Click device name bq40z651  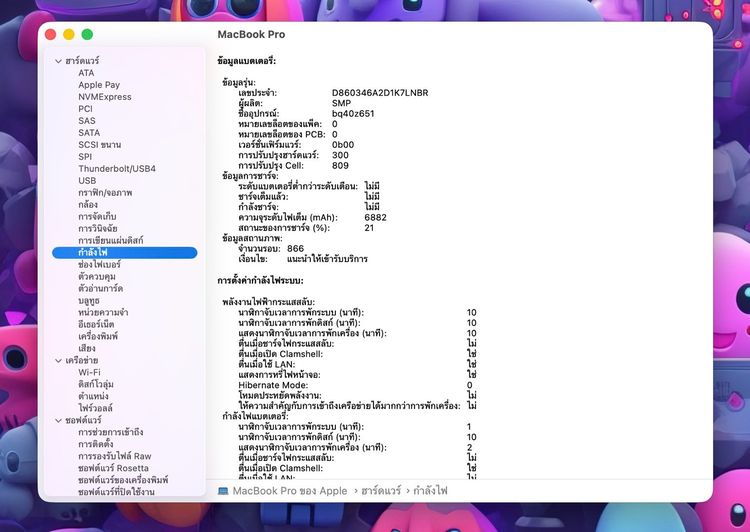[353, 114]
